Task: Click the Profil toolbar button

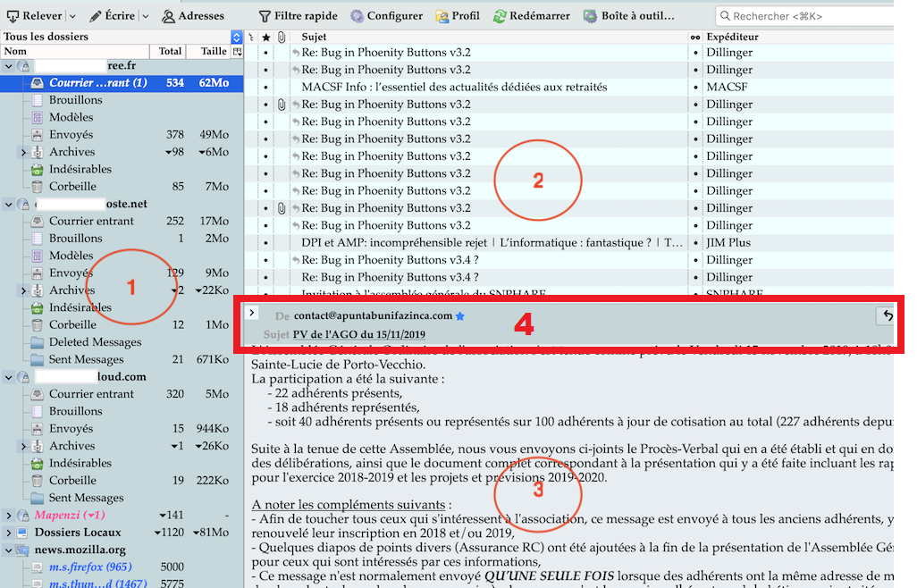Action: point(458,16)
